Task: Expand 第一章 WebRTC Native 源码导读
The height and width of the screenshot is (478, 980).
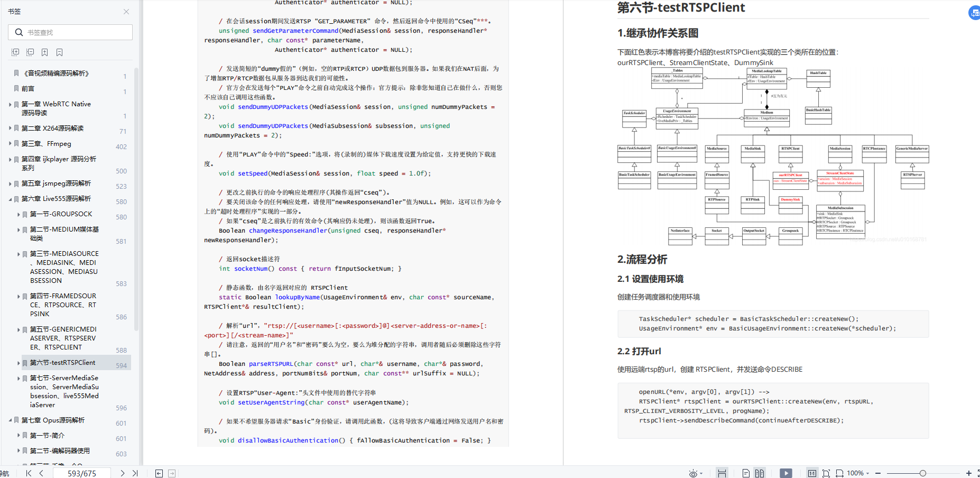Action: coord(10,105)
